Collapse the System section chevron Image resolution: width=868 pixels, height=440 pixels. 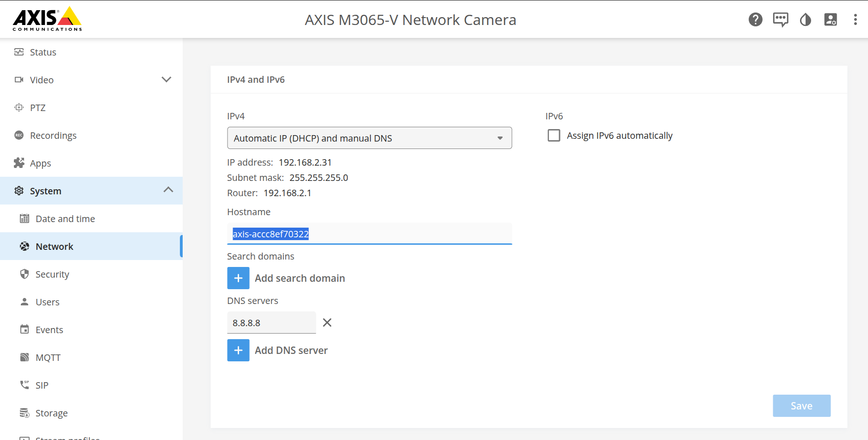(168, 190)
